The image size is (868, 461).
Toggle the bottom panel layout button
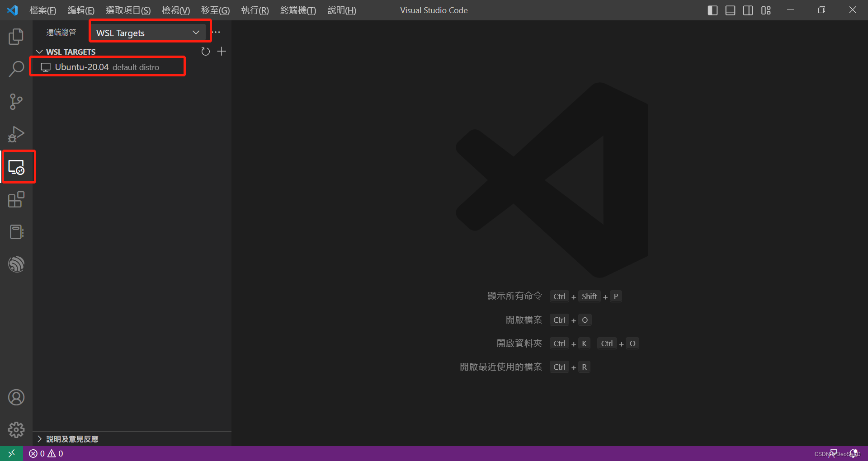pos(730,10)
